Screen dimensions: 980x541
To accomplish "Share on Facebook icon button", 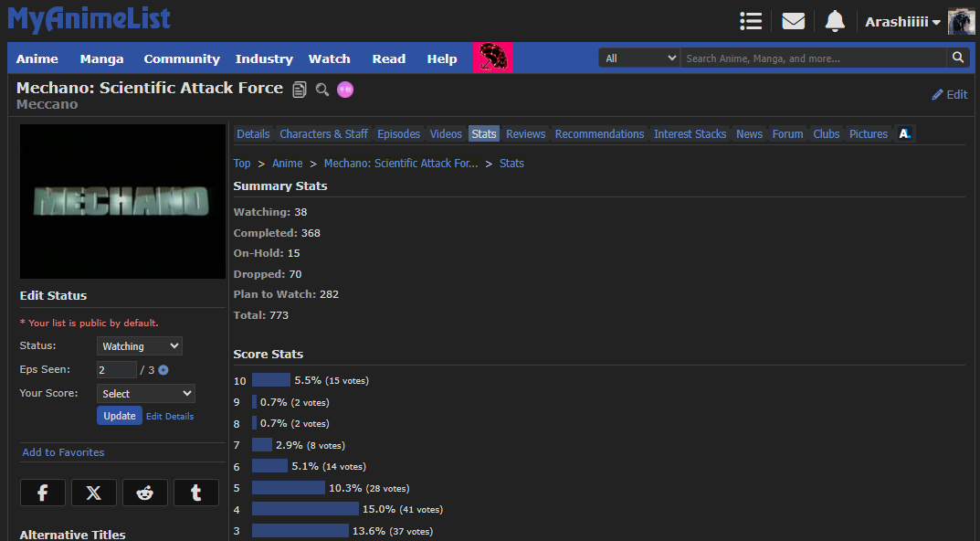I will coord(43,493).
